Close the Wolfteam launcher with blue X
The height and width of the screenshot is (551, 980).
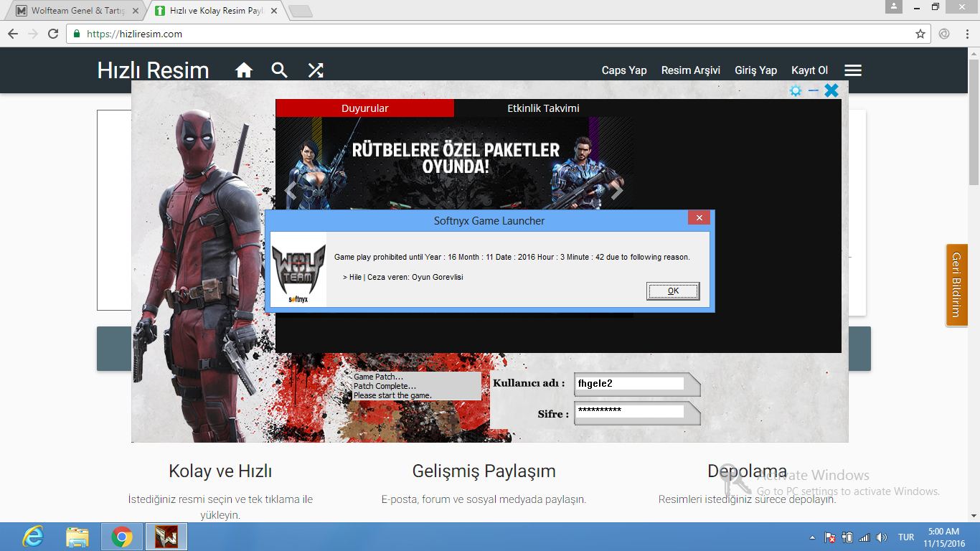831,90
